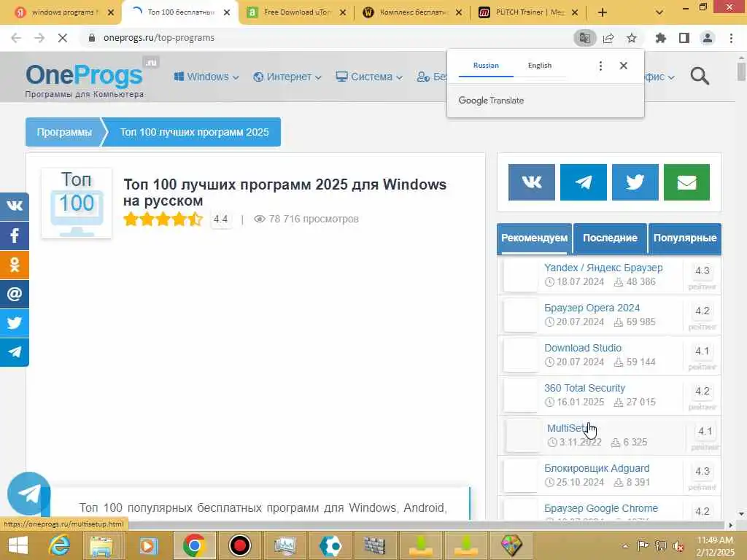This screenshot has height=560, width=747.
Task: Stop loading the page with the X button
Action: coord(63,38)
